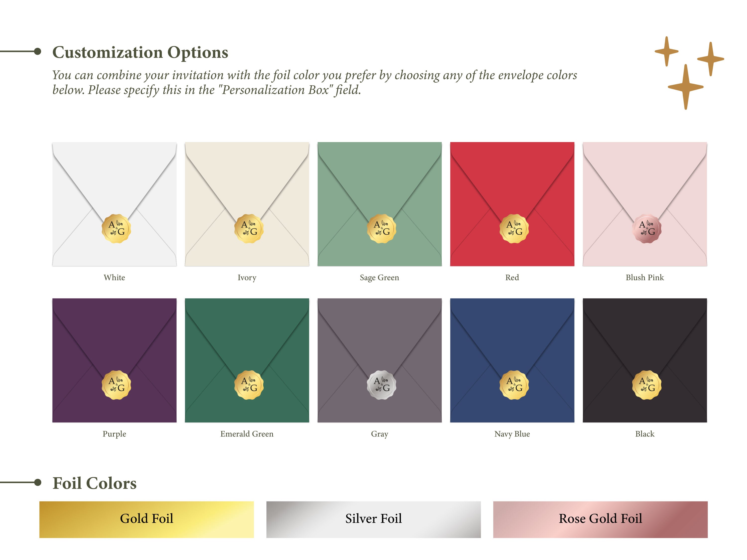The height and width of the screenshot is (560, 747).
Task: Click the rose gold seal on Blush Pink envelope
Action: point(646,228)
